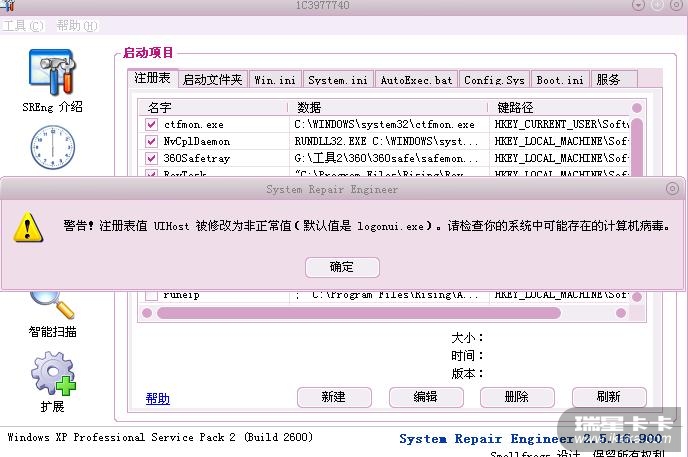688x457 pixels.
Task: Open the 帮助 link below the list
Action: 158,398
